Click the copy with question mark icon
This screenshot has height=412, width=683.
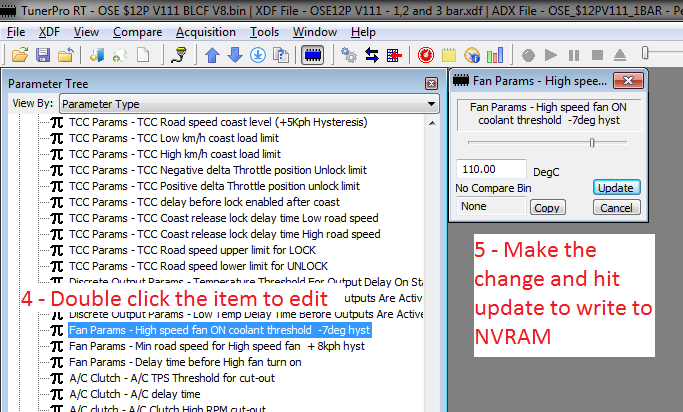coord(281,55)
